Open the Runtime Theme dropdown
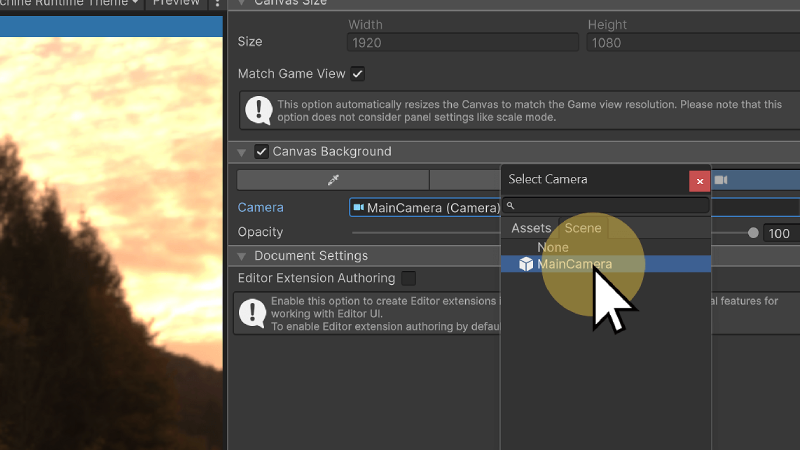Screen dimensions: 800x450 (70, 3)
